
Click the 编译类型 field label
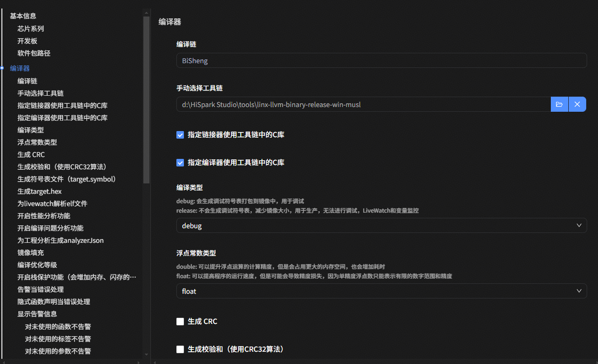point(190,187)
